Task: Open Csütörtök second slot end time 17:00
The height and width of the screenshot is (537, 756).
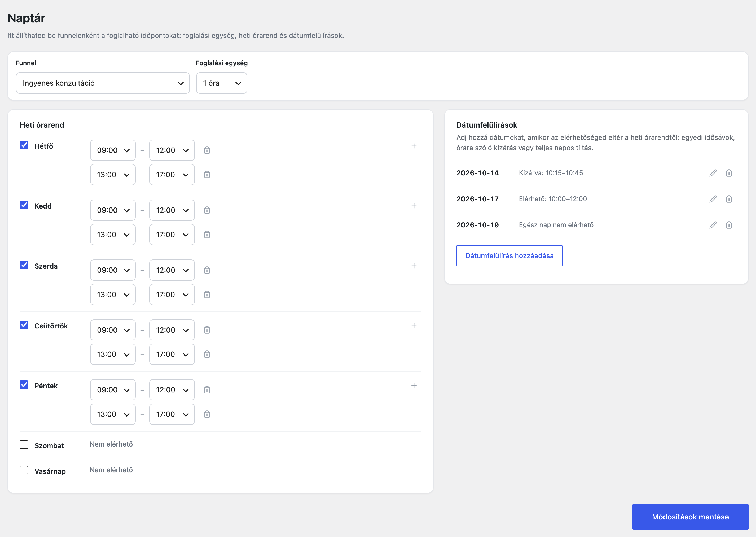Action: click(x=172, y=354)
